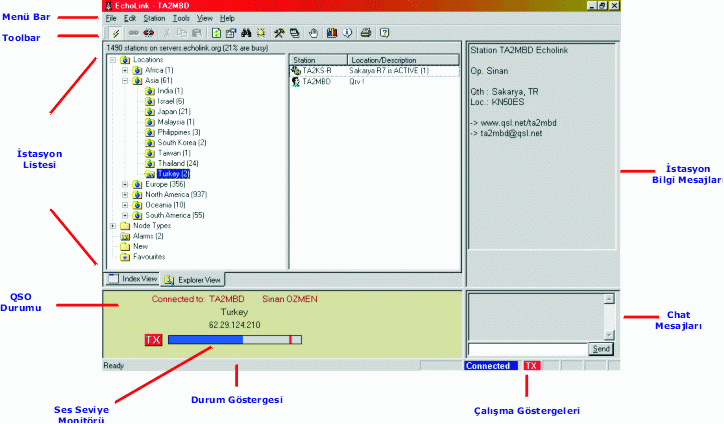The height and width of the screenshot is (424, 724).
Task: Click the gray chain Connect icon
Action: pos(133,33)
